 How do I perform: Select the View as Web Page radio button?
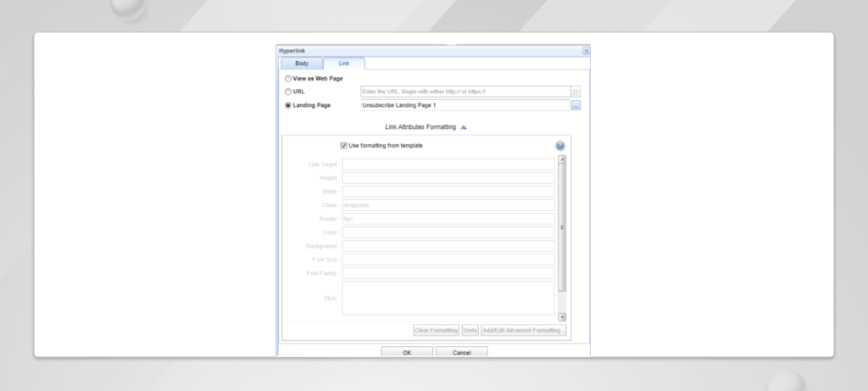288,78
